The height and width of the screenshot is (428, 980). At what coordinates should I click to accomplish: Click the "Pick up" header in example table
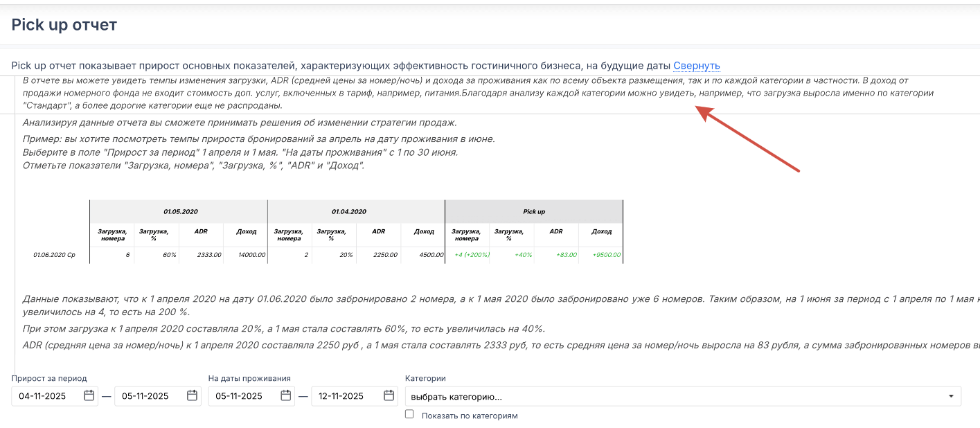(533, 211)
